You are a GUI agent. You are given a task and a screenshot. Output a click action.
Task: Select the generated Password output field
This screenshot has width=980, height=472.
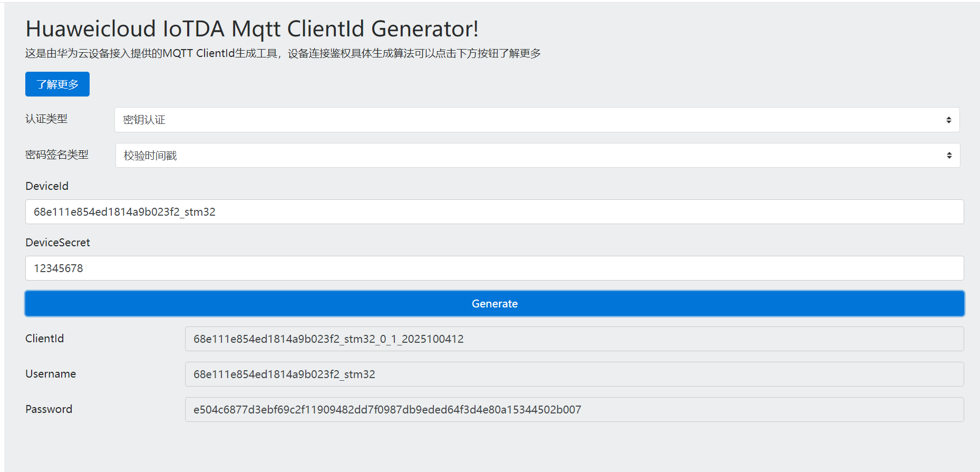(574, 410)
